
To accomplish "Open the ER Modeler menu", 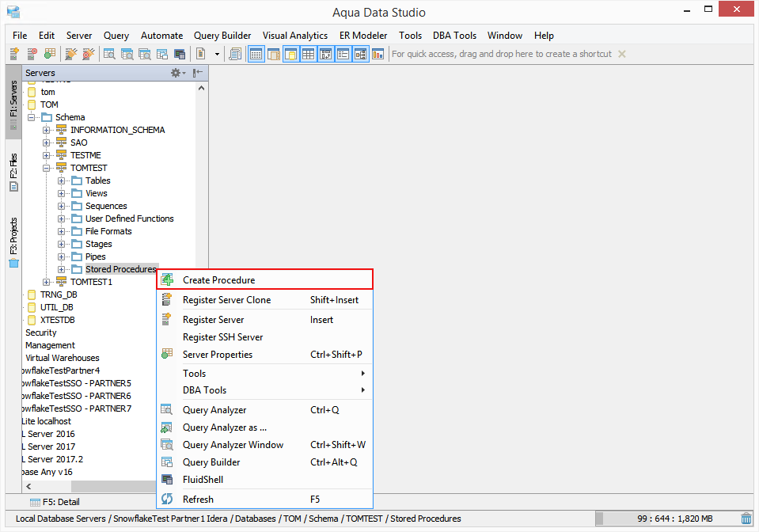I will tap(363, 36).
